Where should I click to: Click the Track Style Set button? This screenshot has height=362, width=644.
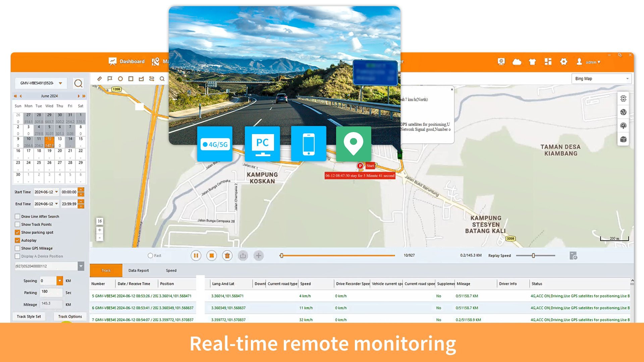[29, 316]
